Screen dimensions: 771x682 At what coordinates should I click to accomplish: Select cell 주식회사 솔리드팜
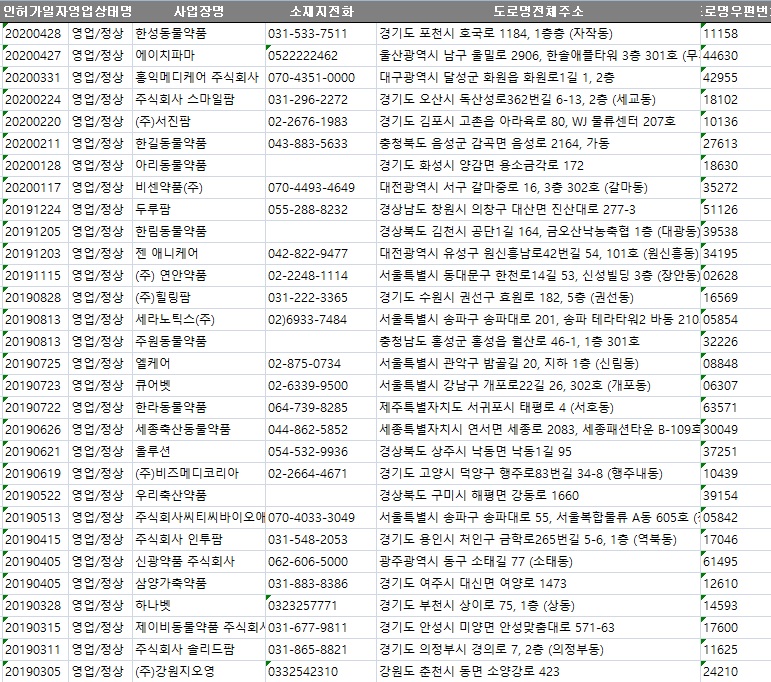199,650
